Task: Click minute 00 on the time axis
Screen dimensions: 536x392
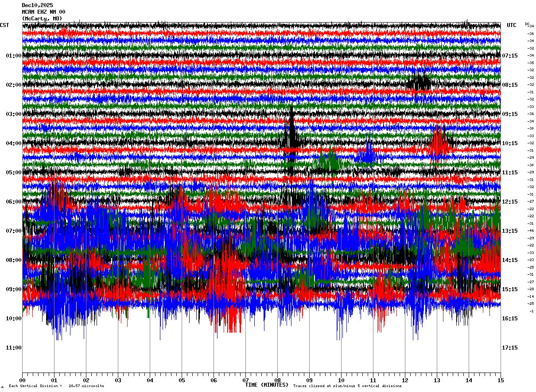Action: tap(22, 380)
